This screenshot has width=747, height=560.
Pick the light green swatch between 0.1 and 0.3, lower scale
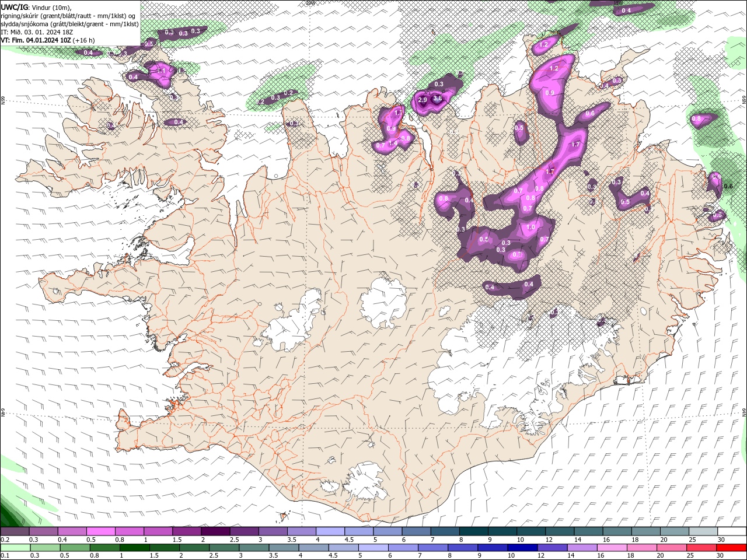16,548
